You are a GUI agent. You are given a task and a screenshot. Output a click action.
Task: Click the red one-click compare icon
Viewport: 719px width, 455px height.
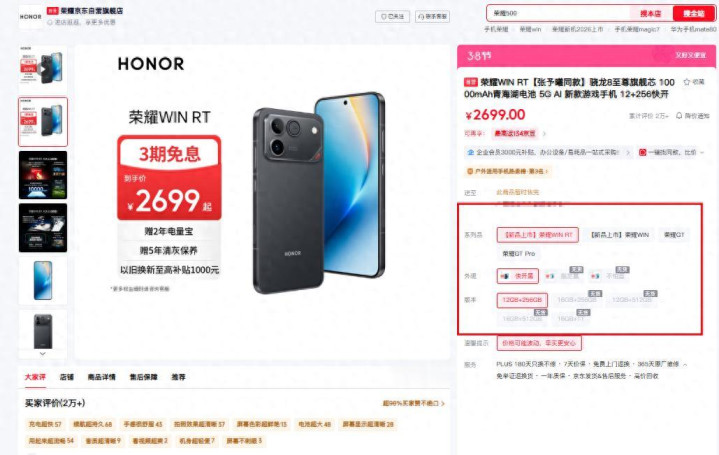click(x=642, y=152)
